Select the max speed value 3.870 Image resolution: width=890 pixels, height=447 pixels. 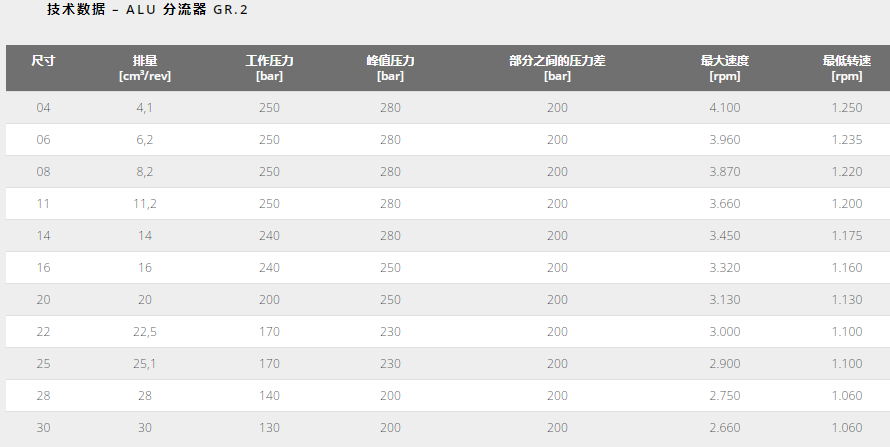[x=725, y=172]
